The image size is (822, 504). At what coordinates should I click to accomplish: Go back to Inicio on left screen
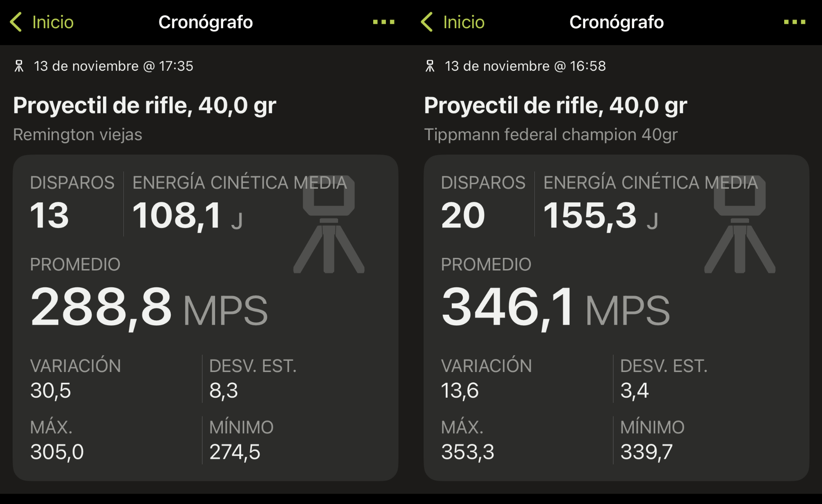53,22
